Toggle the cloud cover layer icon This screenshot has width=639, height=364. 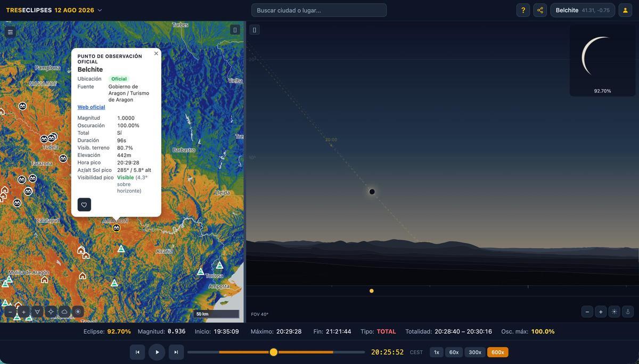click(64, 312)
